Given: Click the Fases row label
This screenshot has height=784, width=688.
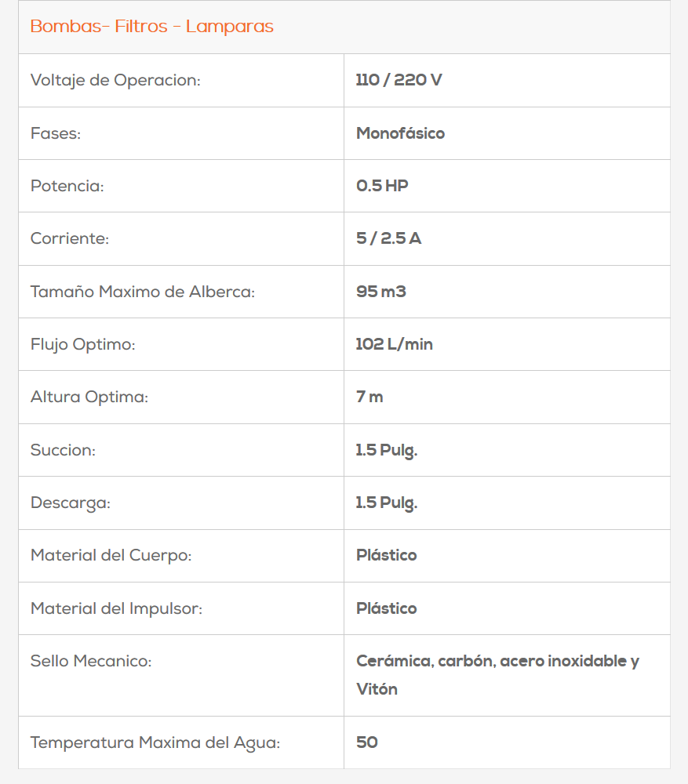Looking at the screenshot, I should (56, 133).
